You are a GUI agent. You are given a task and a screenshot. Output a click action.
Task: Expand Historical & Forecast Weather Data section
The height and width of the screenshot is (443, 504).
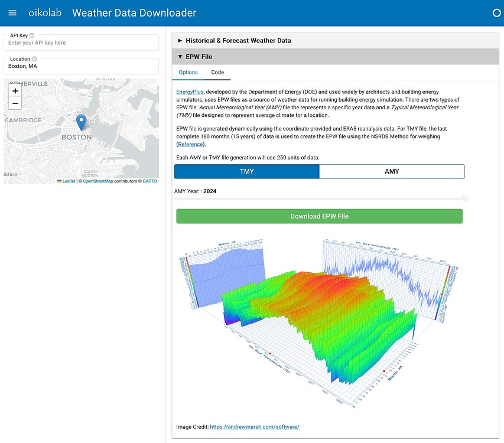tap(238, 41)
